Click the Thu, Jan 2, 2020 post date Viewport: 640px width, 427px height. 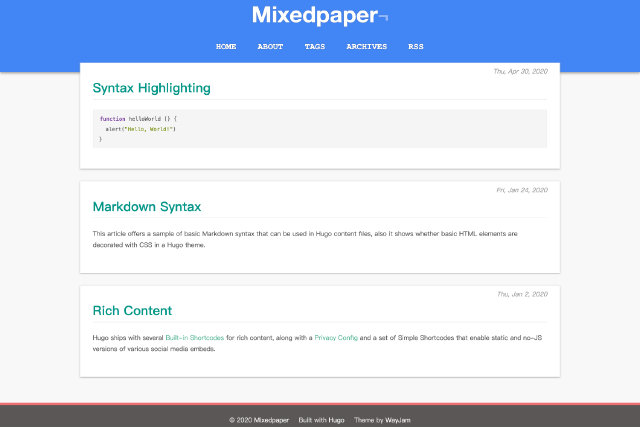(523, 294)
